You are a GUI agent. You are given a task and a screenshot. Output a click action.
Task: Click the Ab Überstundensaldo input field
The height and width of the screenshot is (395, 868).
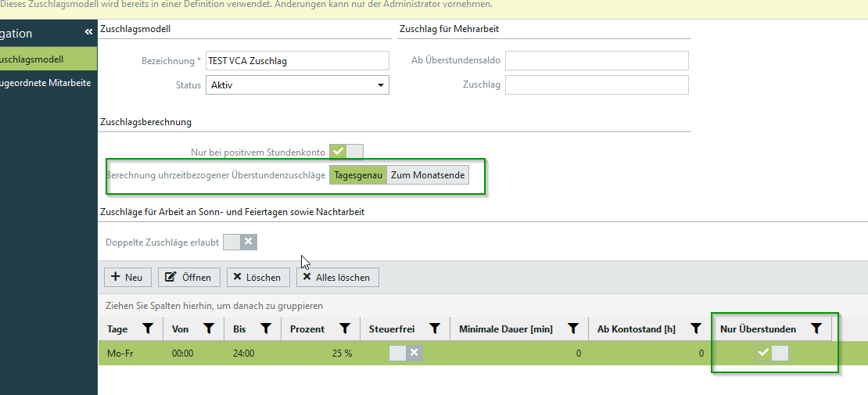tap(597, 61)
